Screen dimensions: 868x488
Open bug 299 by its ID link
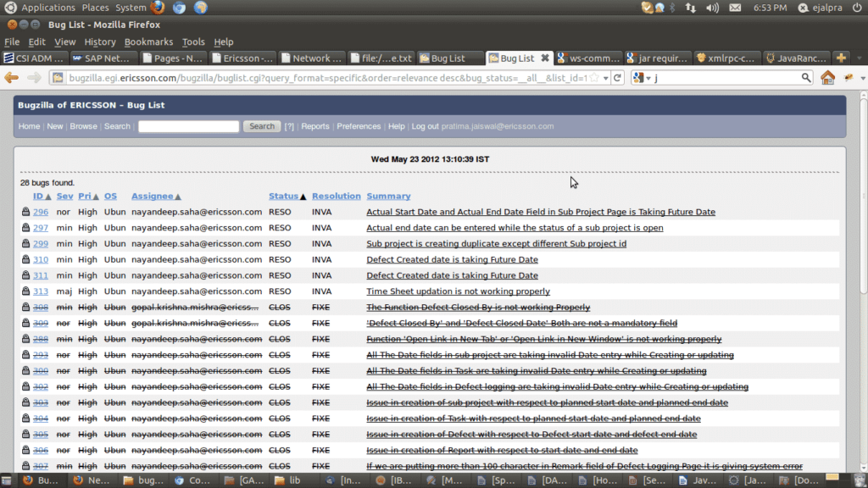[x=41, y=243]
